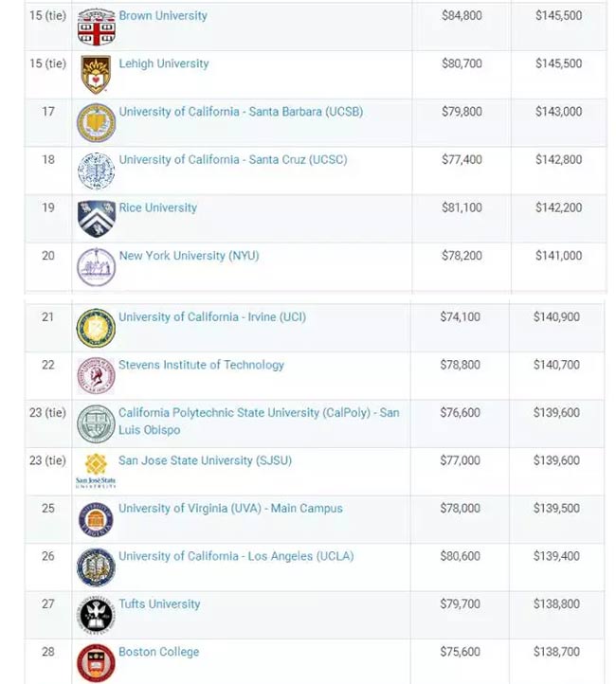Viewport: 616px width, 684px height.
Task: Open the Lehigh University link
Action: tap(164, 63)
